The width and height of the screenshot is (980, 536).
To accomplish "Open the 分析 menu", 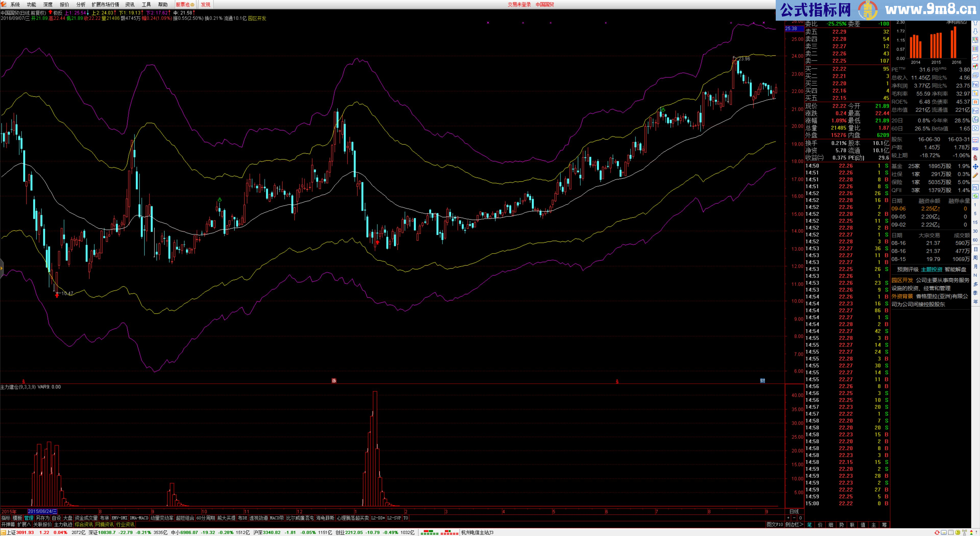I will click(x=81, y=5).
